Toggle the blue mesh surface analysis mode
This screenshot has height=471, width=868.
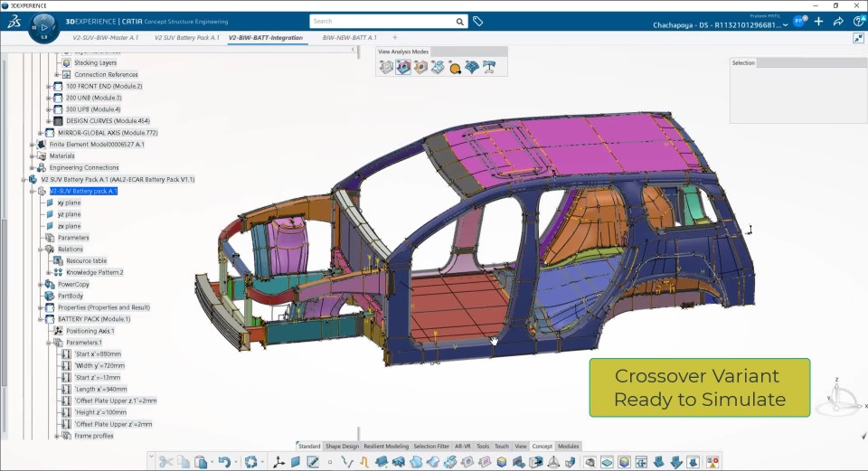[472, 68]
